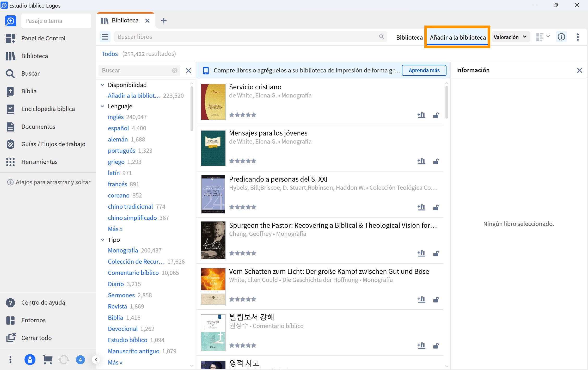588x370 pixels.
Task: Expand more types with bottom Más »
Action: click(x=115, y=362)
